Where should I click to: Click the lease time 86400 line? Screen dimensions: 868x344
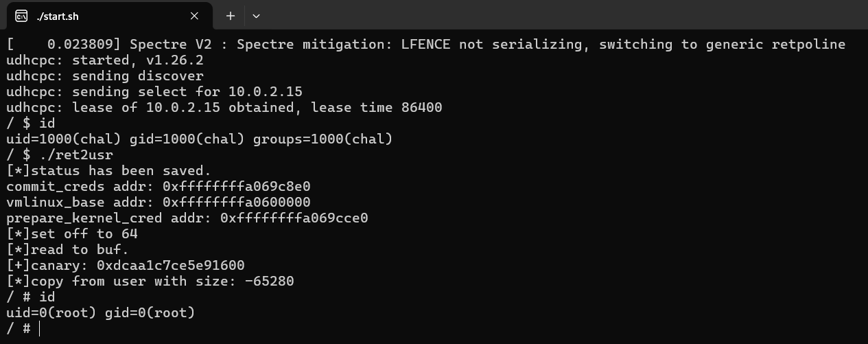pyautogui.click(x=224, y=108)
